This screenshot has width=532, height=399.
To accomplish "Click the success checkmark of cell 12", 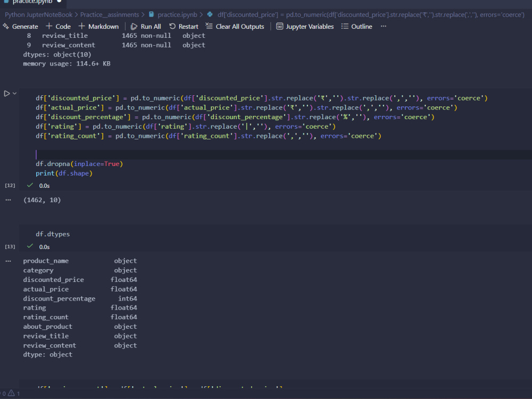I will click(x=30, y=185).
